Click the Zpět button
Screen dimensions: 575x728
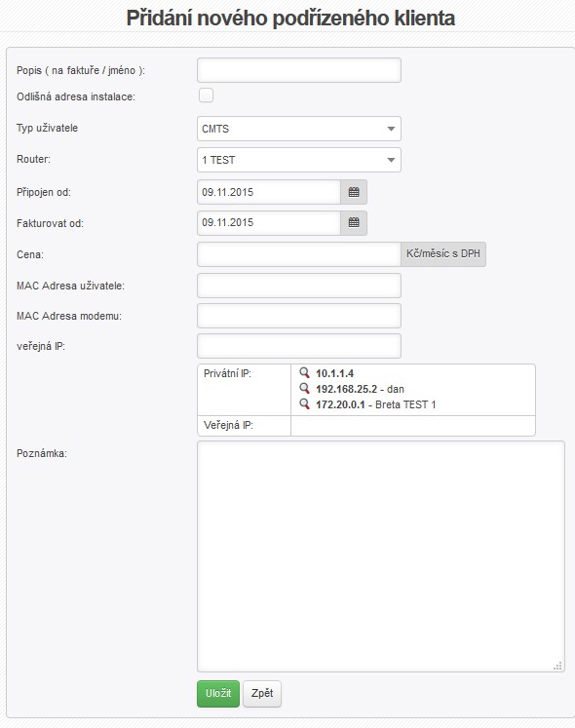pyautogui.click(x=262, y=694)
